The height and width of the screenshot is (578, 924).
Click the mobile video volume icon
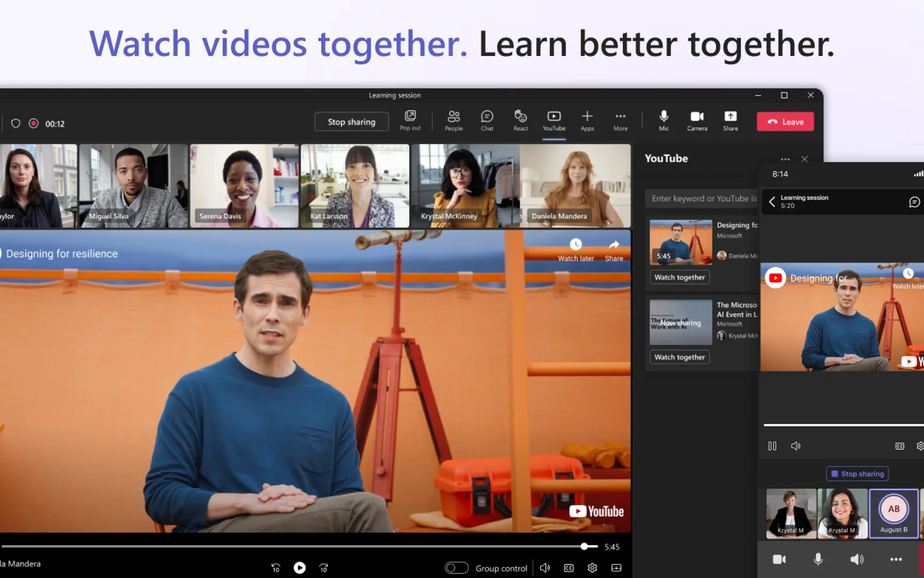[x=796, y=446]
